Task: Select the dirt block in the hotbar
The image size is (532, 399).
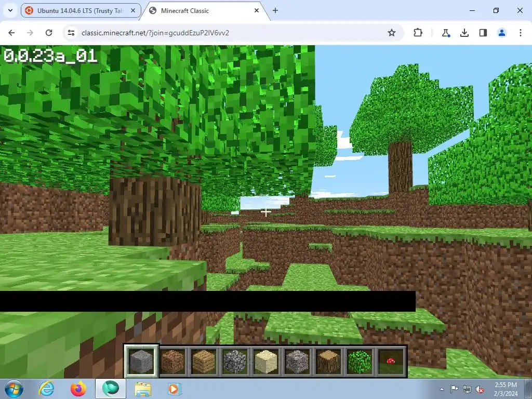Action: click(172, 361)
